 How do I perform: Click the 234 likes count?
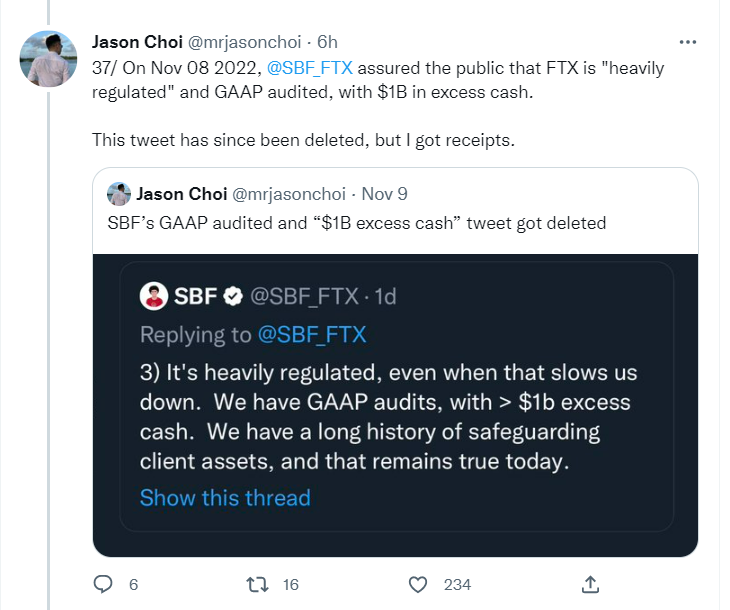[x=457, y=584]
